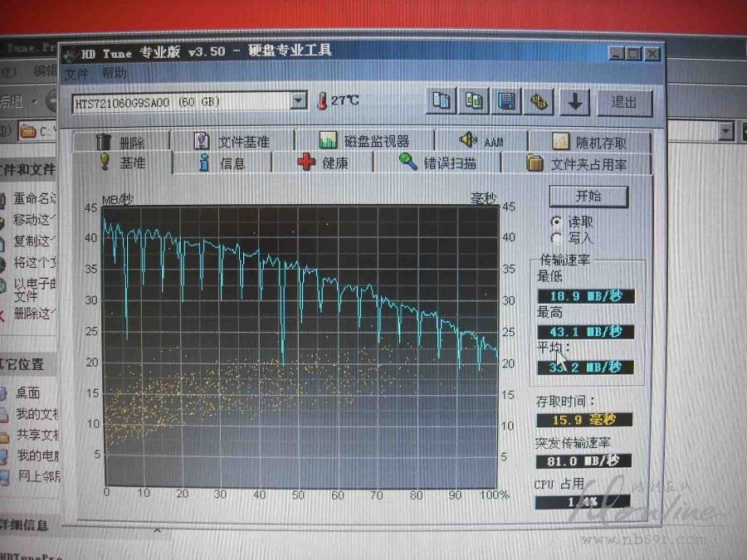The width and height of the screenshot is (747, 560).
Task: Open the 帮助 menu
Action: tap(115, 73)
